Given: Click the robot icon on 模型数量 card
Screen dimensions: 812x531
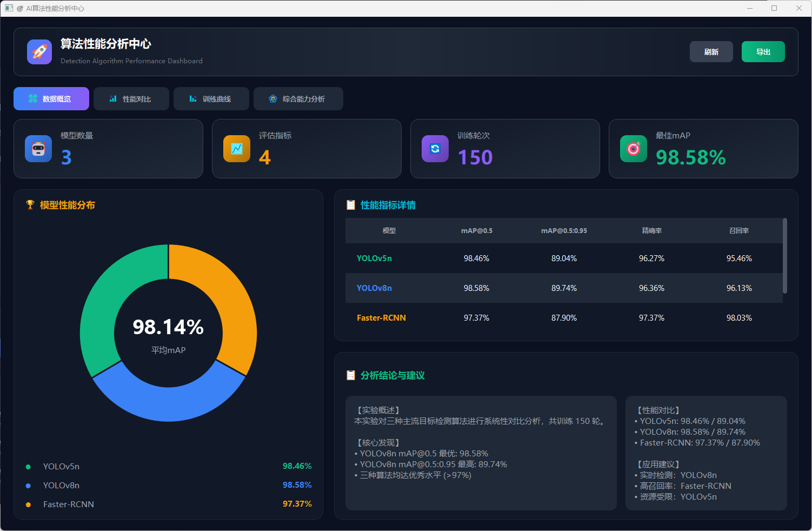Looking at the screenshot, I should click(x=38, y=149).
